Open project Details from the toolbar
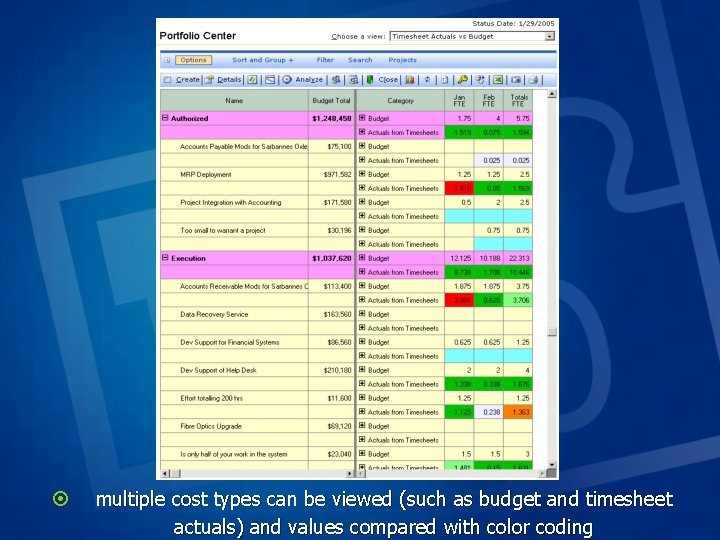Image resolution: width=720 pixels, height=540 pixels. click(223, 79)
